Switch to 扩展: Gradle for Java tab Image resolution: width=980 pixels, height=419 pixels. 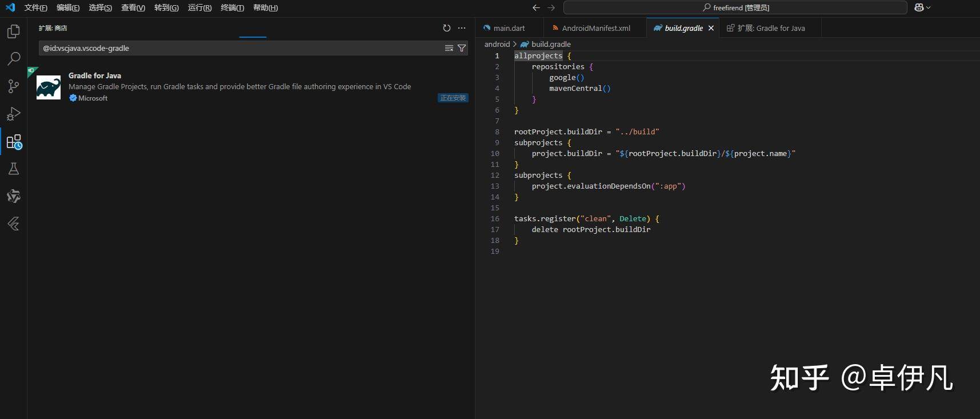(771, 28)
